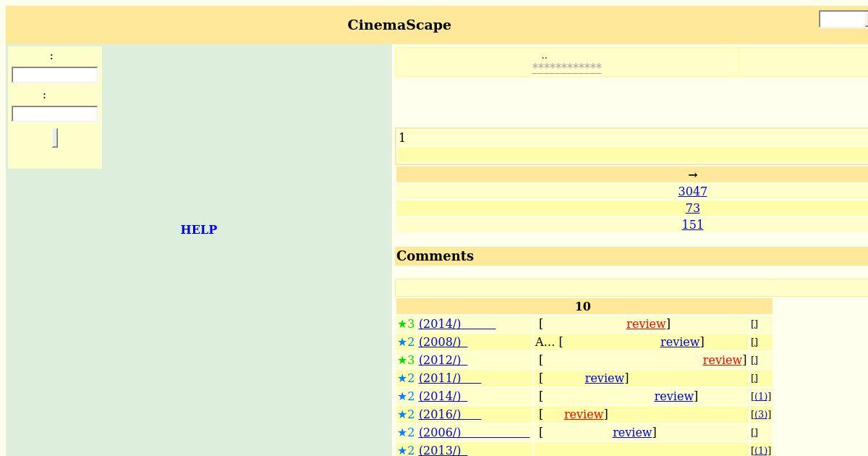
Task: Open the 3047 count link
Action: click(x=692, y=191)
